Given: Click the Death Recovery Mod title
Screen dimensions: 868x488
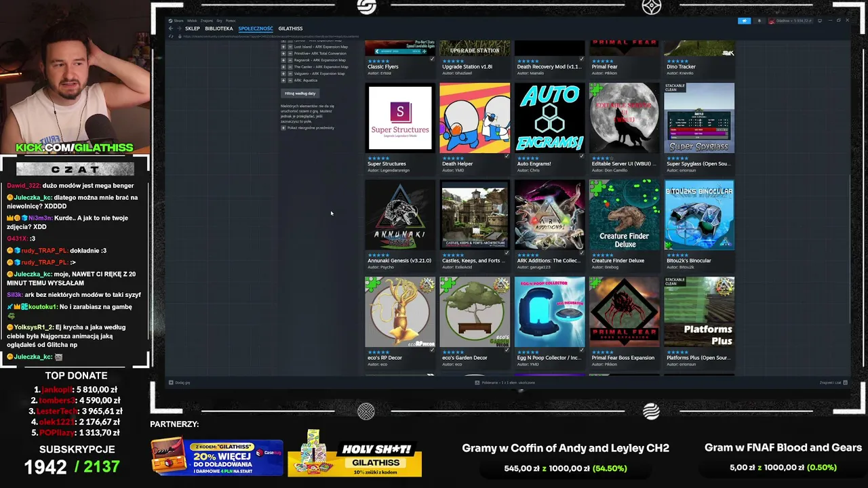Looking at the screenshot, I should [549, 67].
